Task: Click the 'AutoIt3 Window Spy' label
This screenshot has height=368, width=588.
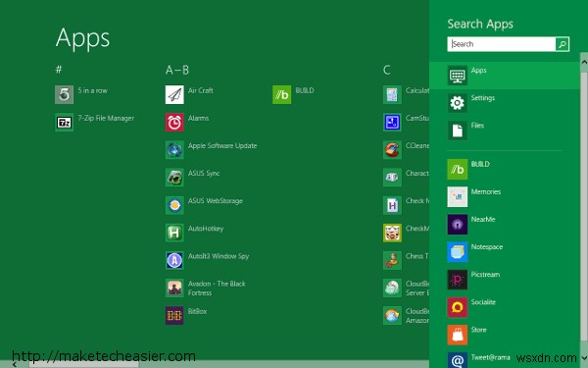Action: (219, 256)
